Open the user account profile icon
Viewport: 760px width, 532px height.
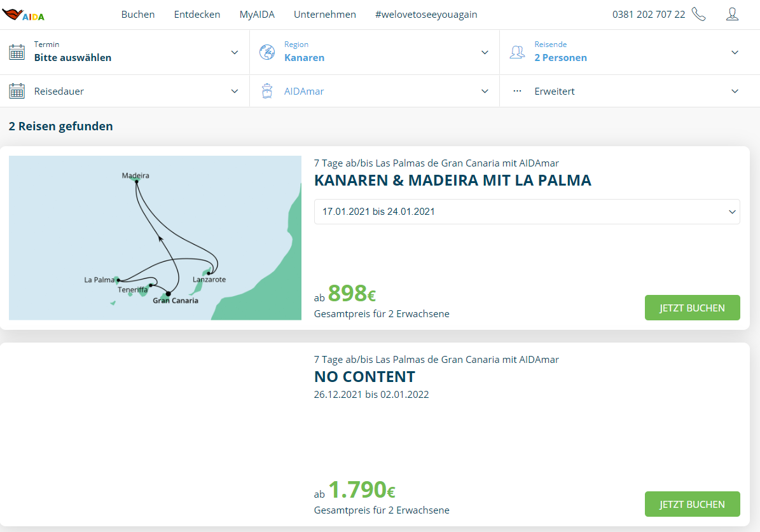point(732,14)
